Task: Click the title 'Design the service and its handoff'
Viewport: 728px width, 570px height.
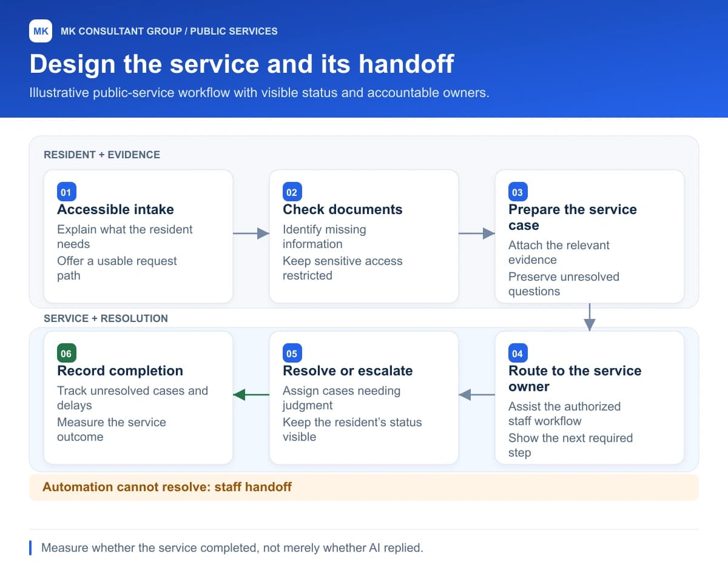Action: point(241,64)
